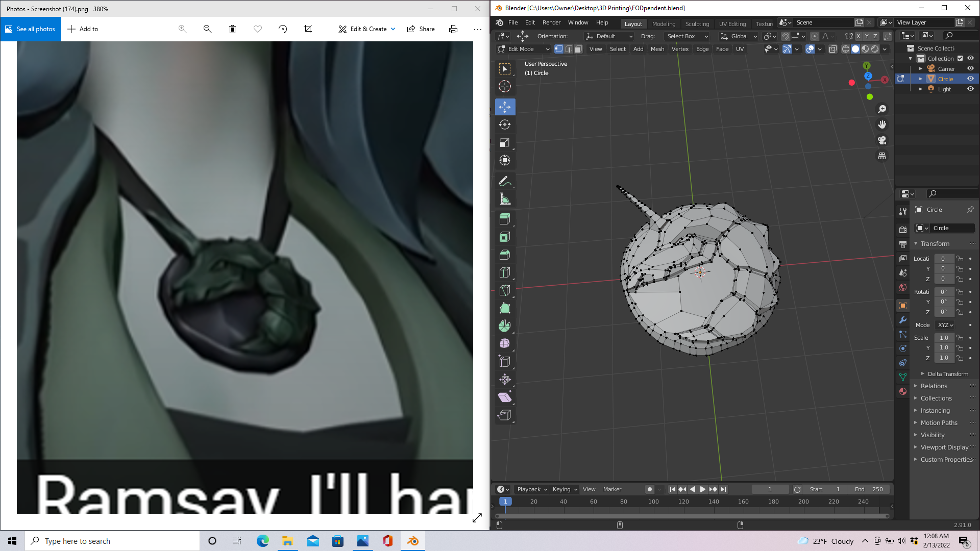Select the Knife tool in Blender toolbar
This screenshot has height=551, width=980.
point(504,290)
